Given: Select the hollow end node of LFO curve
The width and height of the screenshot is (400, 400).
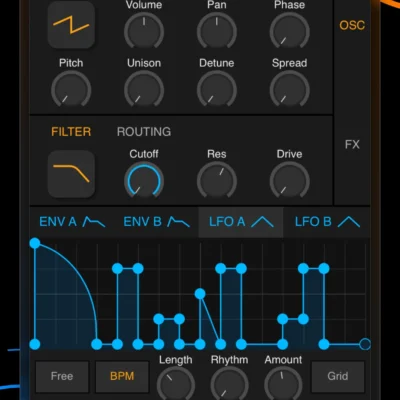Looking at the screenshot, I should pos(365,344).
